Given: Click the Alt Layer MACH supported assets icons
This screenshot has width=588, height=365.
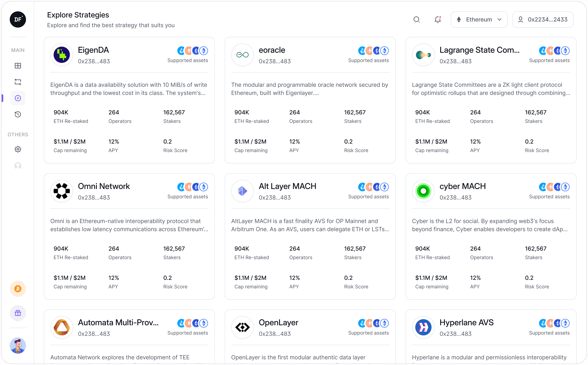Looking at the screenshot, I should click(373, 187).
